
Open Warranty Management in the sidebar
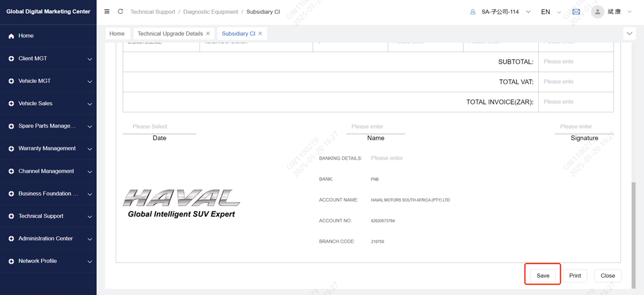(48, 149)
